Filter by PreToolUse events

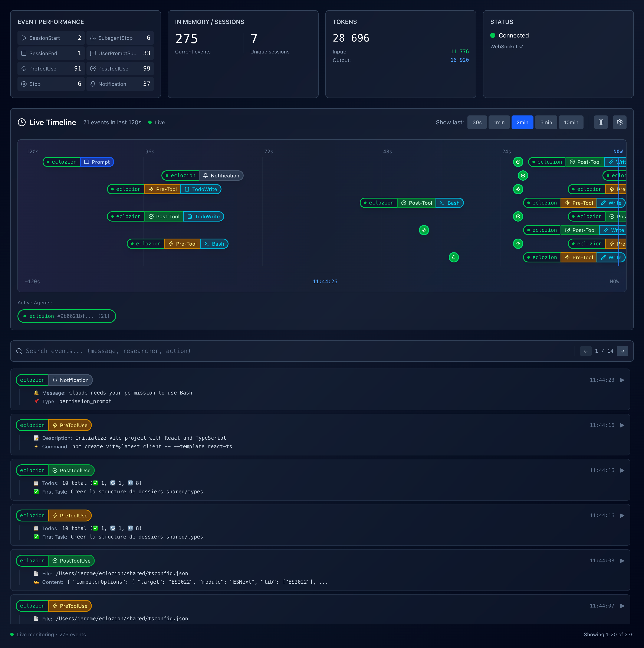(x=51, y=69)
